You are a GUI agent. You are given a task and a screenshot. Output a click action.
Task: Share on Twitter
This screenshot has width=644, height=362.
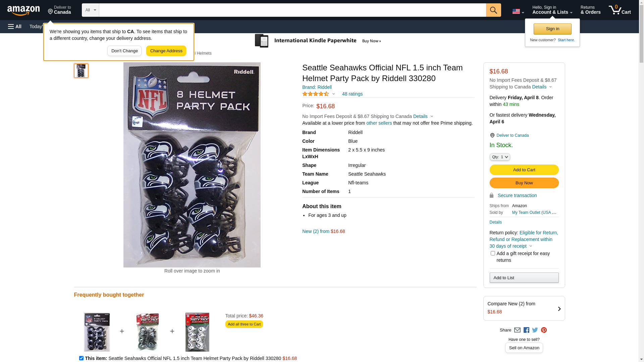pos(535,330)
